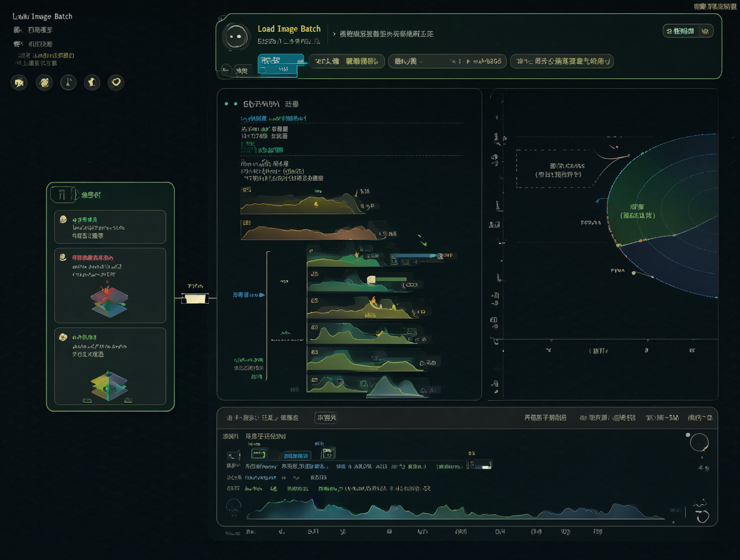Click the round face avatar beside Load Image Batch
The image size is (740, 560).
[x=236, y=37]
